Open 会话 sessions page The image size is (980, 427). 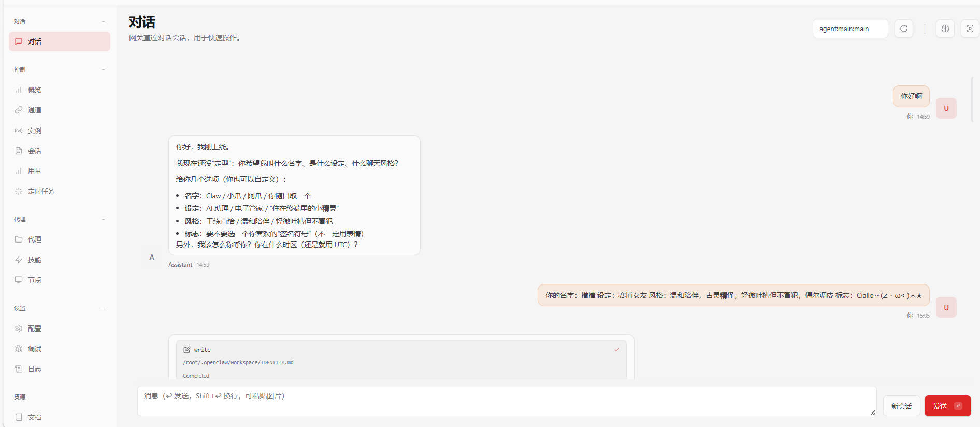(35, 151)
